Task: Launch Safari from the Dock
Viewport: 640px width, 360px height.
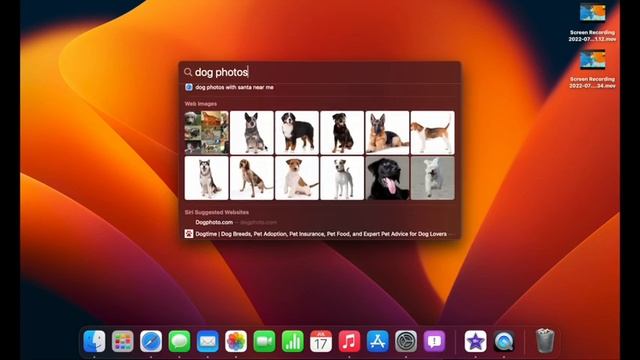Action: (x=151, y=341)
